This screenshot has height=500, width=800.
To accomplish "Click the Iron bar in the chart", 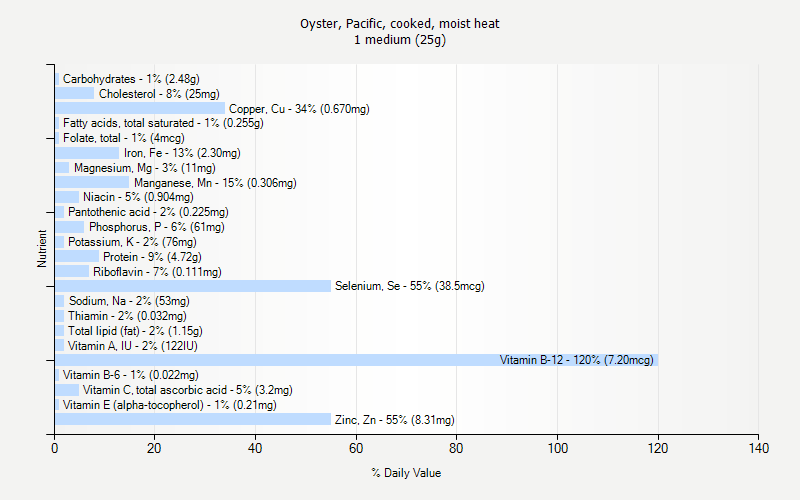I will click(87, 153).
